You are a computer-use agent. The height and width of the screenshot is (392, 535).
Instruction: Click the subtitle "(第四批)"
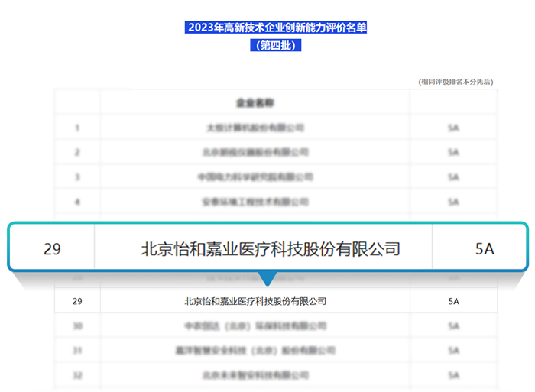coord(276,45)
